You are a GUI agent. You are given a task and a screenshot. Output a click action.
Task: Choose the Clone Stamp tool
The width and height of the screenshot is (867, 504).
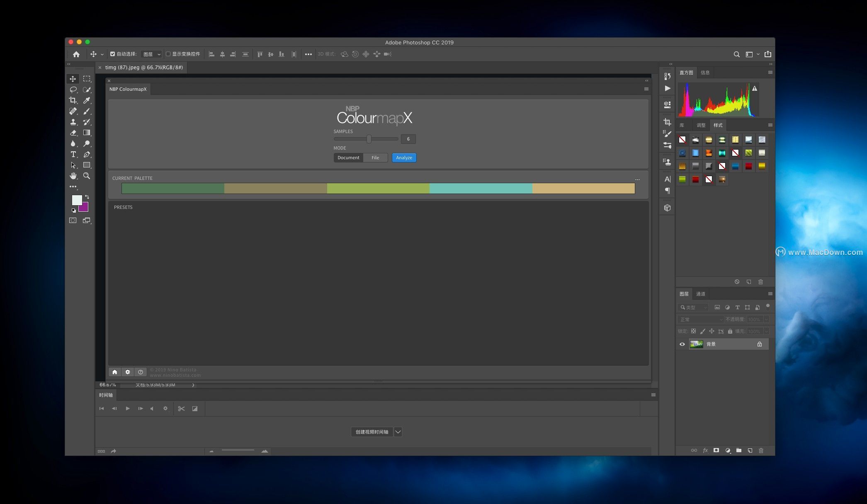pos(73,122)
